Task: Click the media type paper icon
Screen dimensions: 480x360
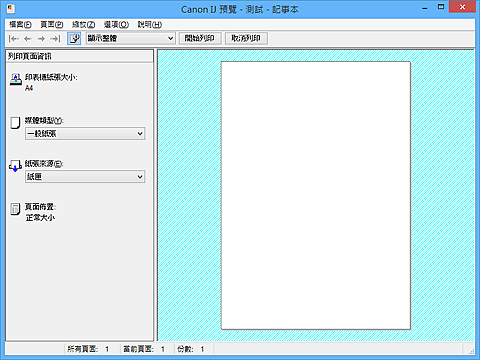Action: [x=15, y=123]
